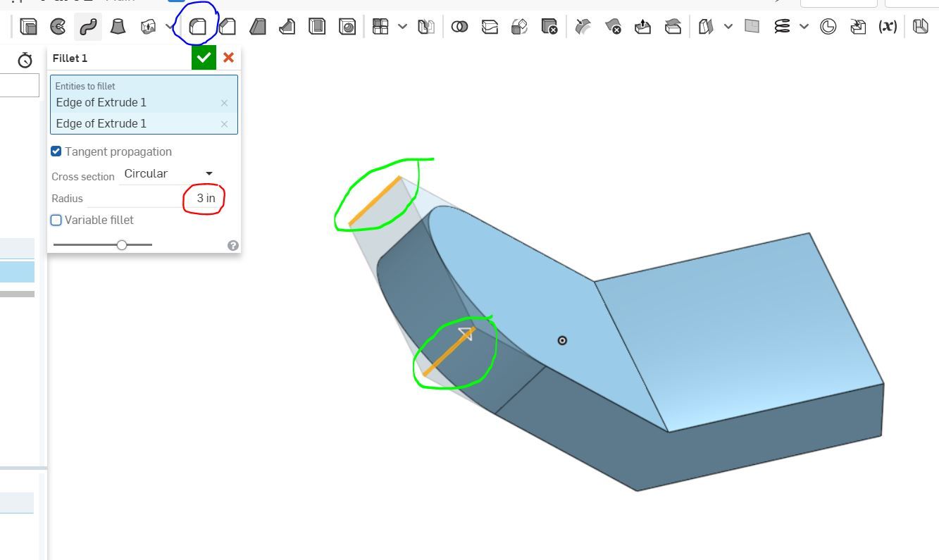
Task: Select the Shell tool
Action: click(x=316, y=26)
